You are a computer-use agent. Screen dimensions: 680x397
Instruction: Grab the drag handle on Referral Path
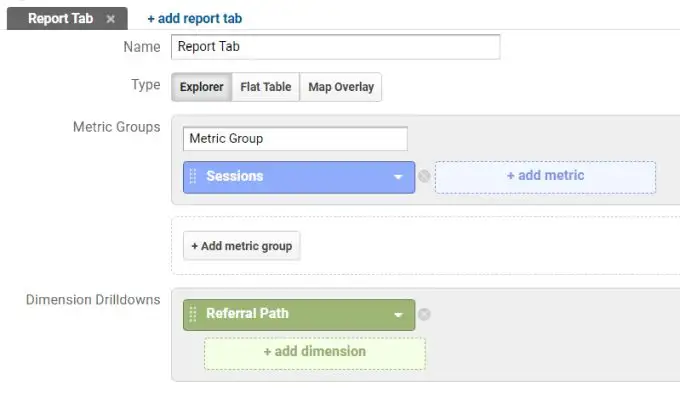(x=193, y=314)
